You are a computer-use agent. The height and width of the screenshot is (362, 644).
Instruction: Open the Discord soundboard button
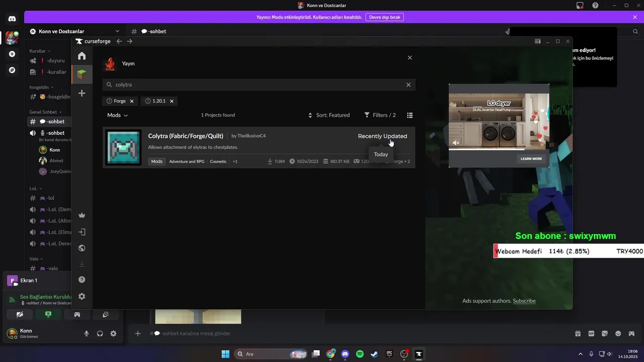pyautogui.click(x=106, y=314)
